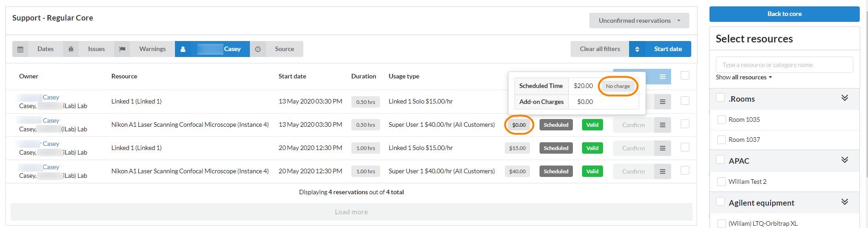
Task: Enable the William Test 2 checkbox
Action: [721, 181]
